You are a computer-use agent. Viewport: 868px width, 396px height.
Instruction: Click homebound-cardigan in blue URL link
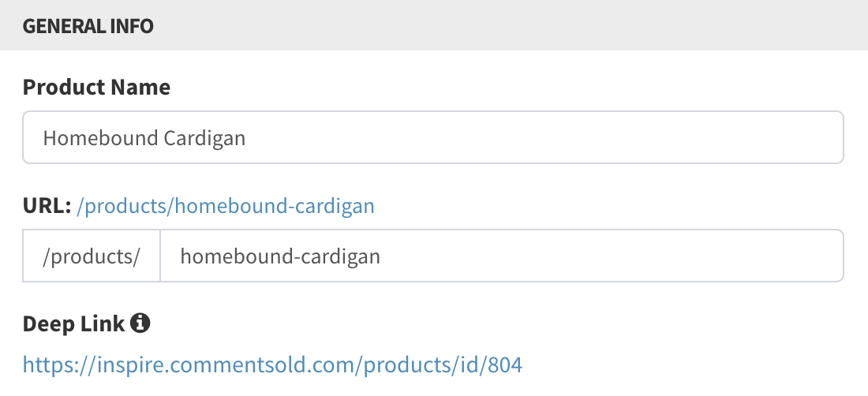coord(274,206)
